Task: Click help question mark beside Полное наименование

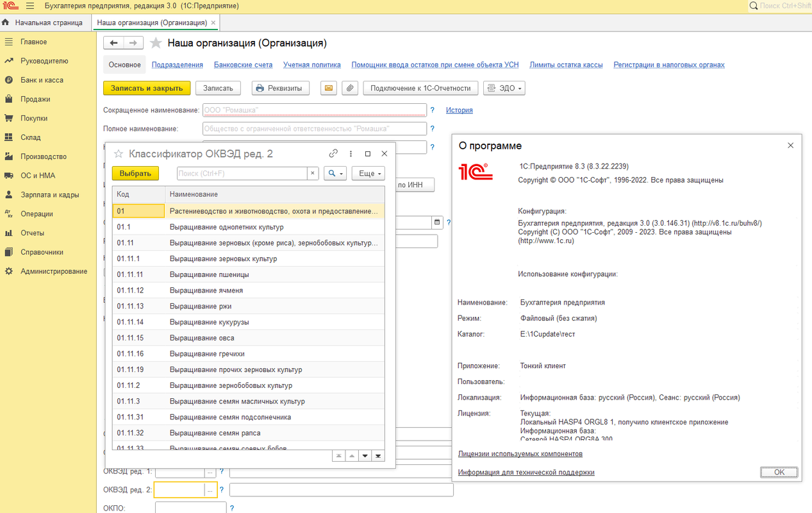Action: coord(433,129)
